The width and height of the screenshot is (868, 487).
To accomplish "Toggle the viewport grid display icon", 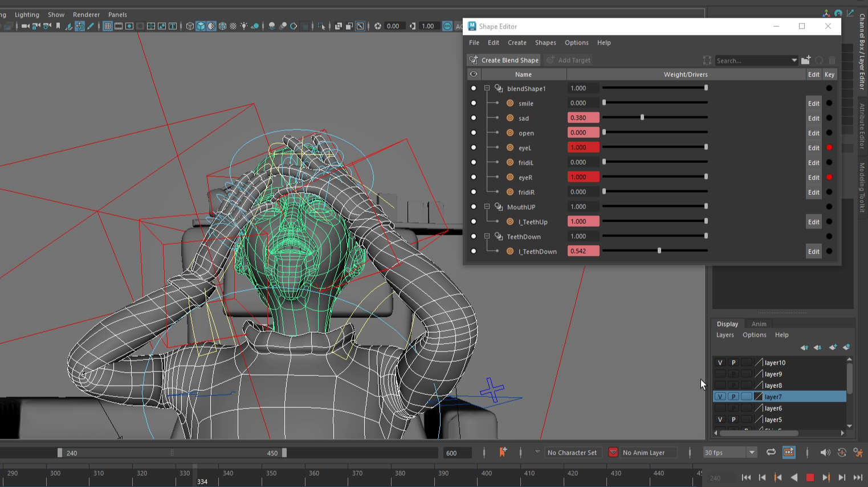I will (x=107, y=26).
